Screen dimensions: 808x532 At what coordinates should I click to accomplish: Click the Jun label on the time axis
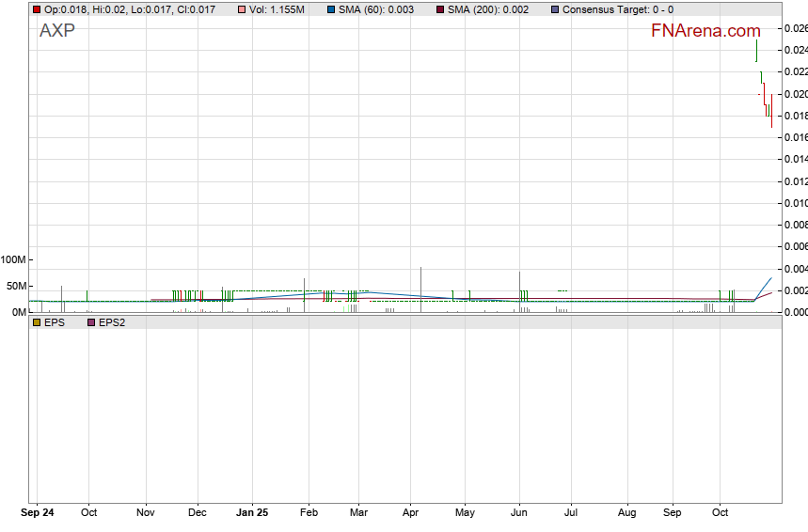(519, 513)
